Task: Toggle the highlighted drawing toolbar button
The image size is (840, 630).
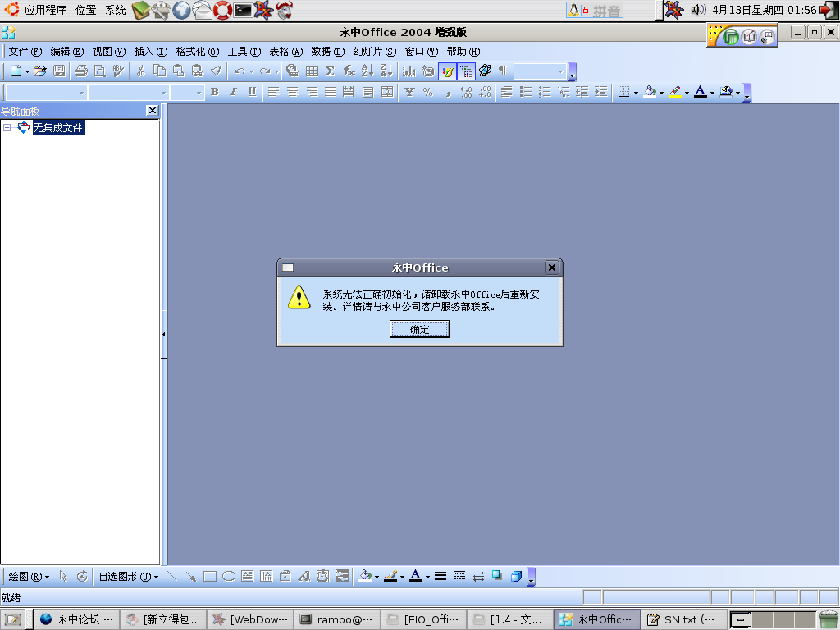Action: pos(447,71)
